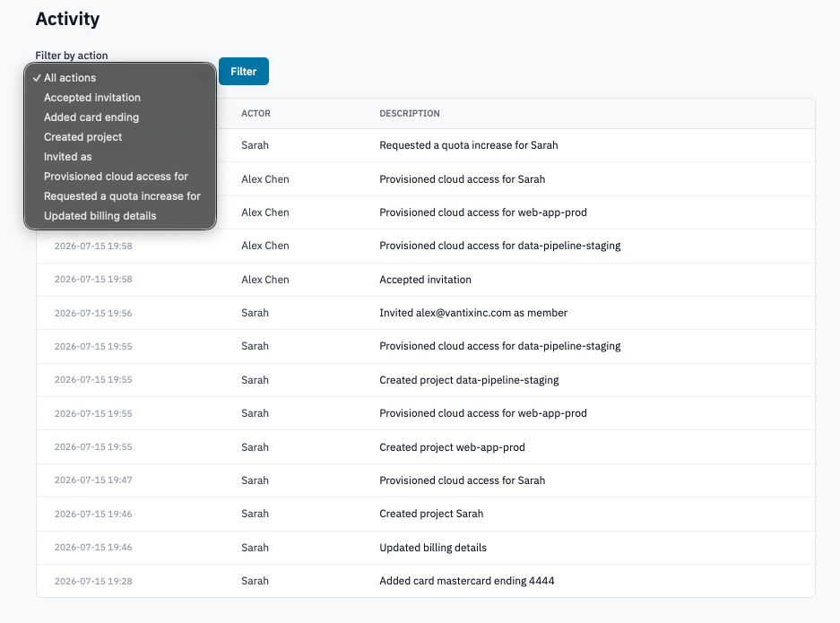Screen dimensions: 840x623
Task: Choose "Accepted invitation" filter option
Action: click(x=120, y=98)
